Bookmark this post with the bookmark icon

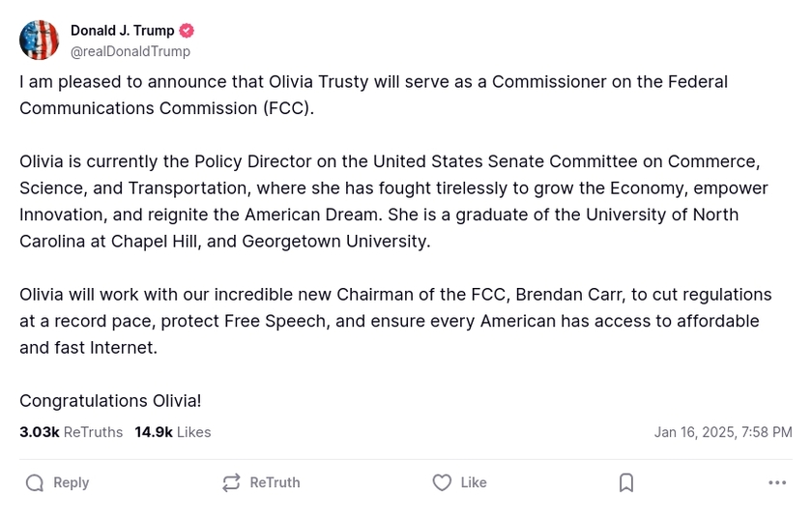[x=626, y=483]
